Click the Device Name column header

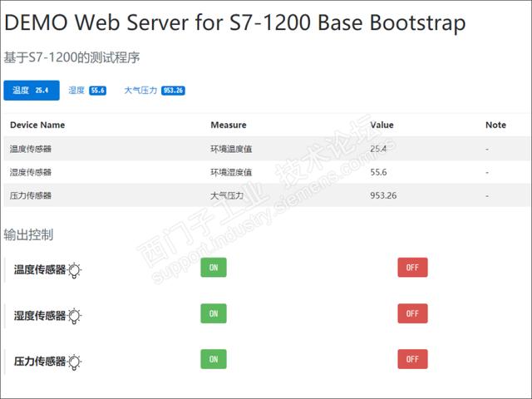[37, 125]
